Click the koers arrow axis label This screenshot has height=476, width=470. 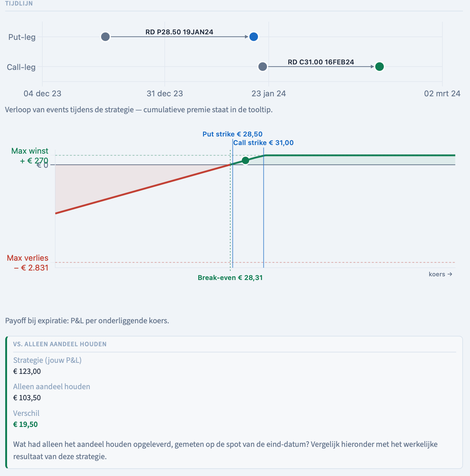pos(441,274)
